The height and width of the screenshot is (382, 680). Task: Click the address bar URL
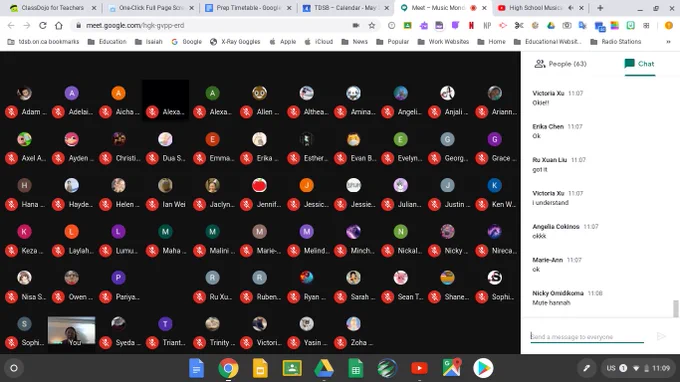pyautogui.click(x=135, y=26)
